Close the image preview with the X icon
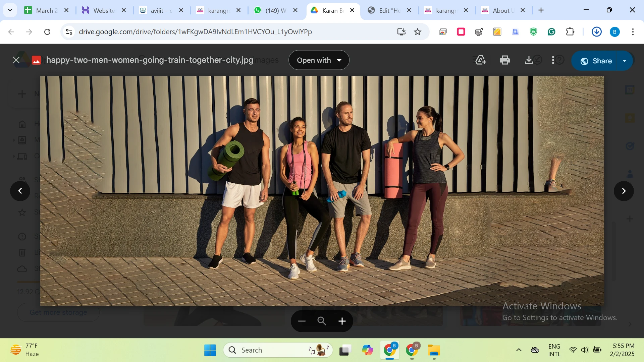The height and width of the screenshot is (362, 644). 16,60
